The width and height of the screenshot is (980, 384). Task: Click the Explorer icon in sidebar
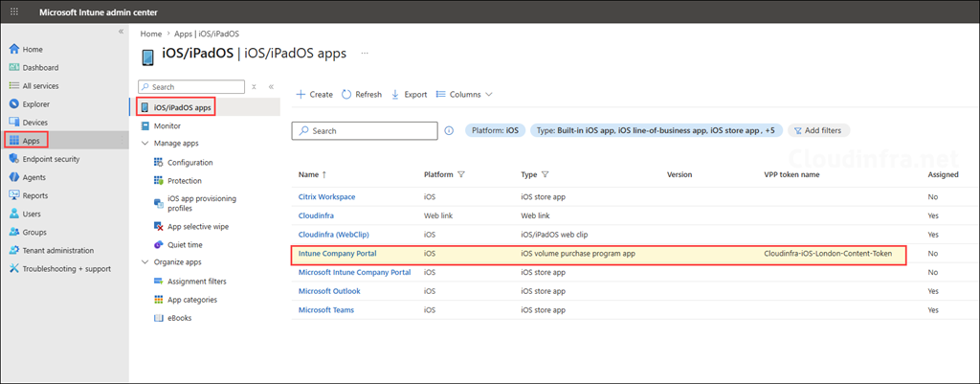click(x=14, y=103)
